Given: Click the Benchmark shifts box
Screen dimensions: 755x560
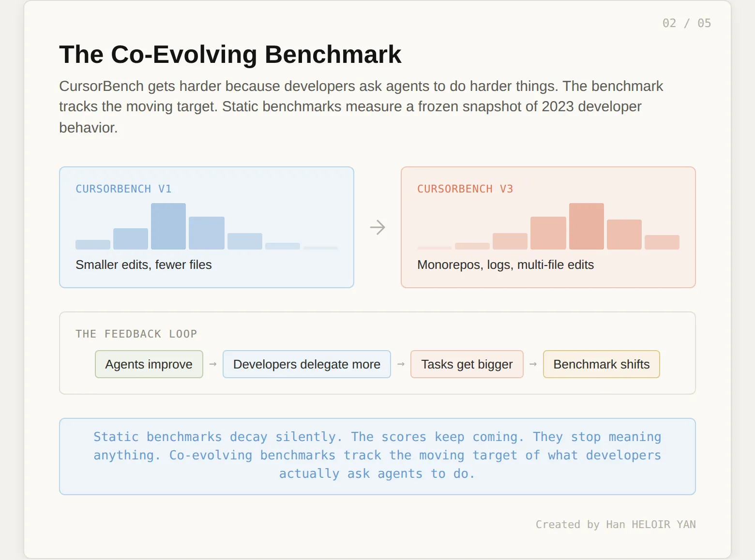Looking at the screenshot, I should (x=602, y=364).
